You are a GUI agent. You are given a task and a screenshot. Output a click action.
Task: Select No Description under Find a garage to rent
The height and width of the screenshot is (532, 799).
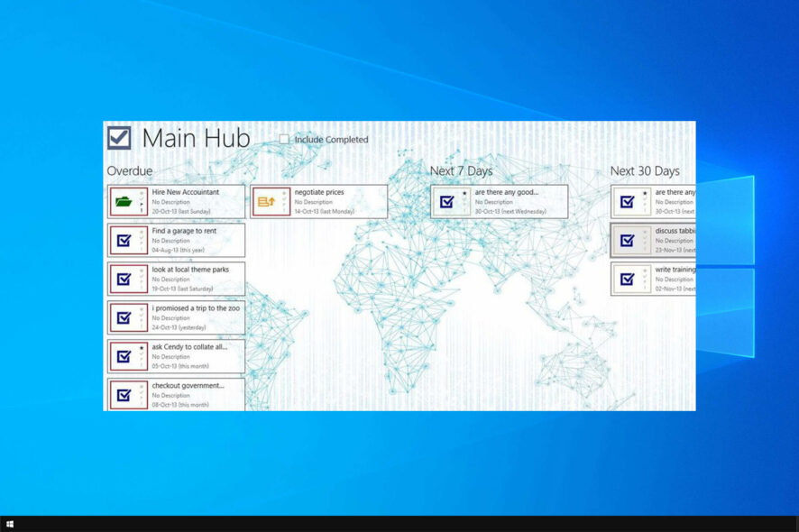(x=170, y=241)
